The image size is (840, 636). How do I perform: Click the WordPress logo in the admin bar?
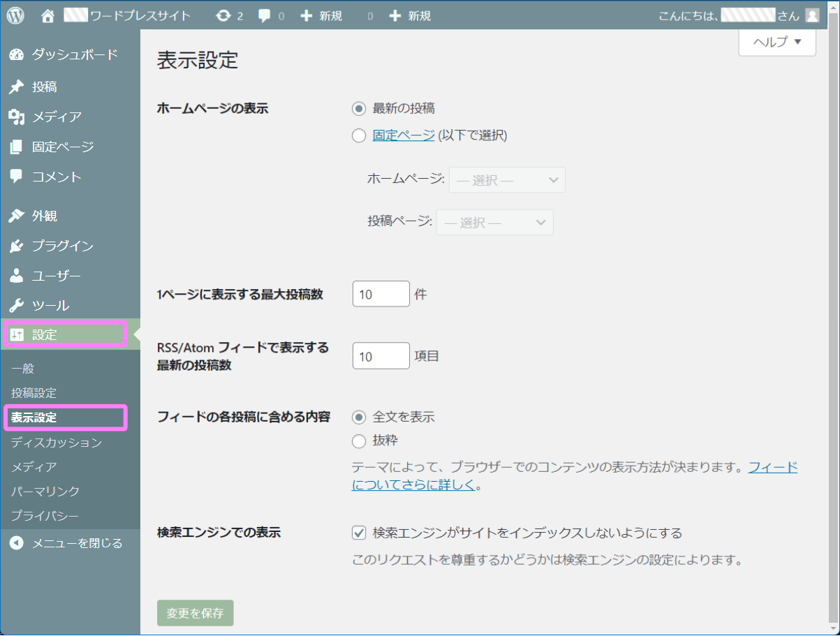(x=15, y=14)
